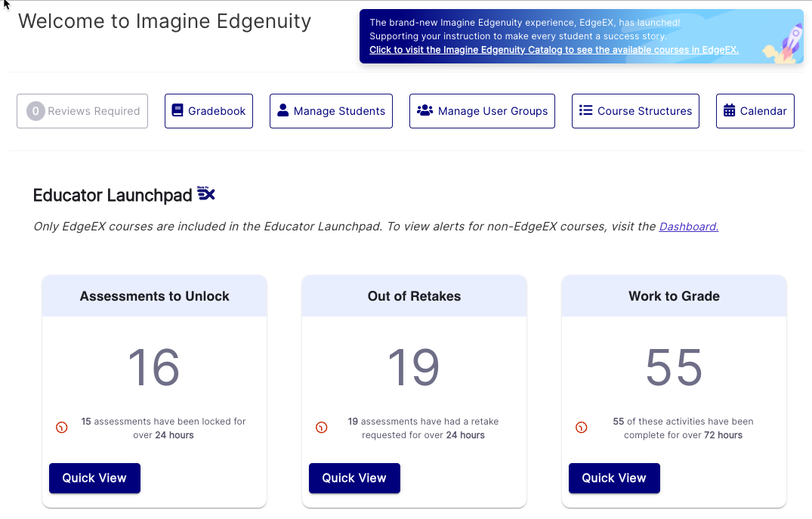This screenshot has height=519, width=812.
Task: Click the Calendar icon
Action: pos(729,110)
